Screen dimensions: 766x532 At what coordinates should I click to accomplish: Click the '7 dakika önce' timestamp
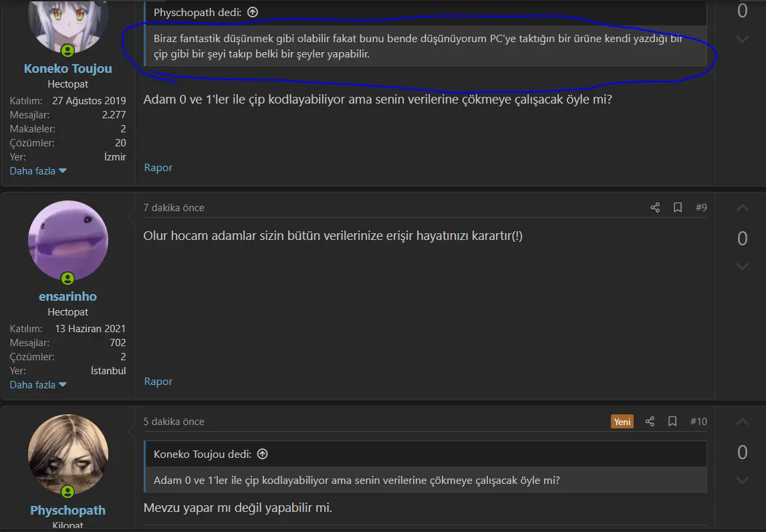click(x=174, y=208)
